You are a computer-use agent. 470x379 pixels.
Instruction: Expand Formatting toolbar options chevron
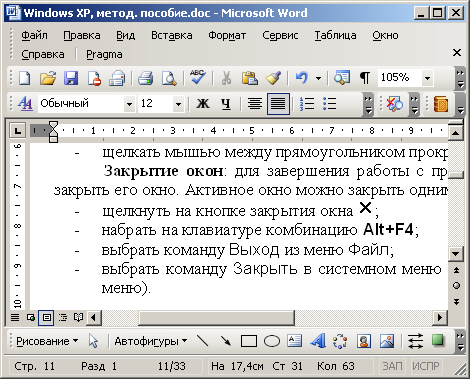[x=368, y=104]
